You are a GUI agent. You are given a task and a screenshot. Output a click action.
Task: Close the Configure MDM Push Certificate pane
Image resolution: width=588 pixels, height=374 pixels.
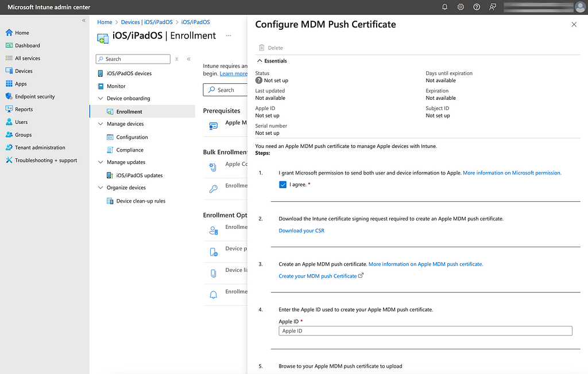tap(574, 24)
